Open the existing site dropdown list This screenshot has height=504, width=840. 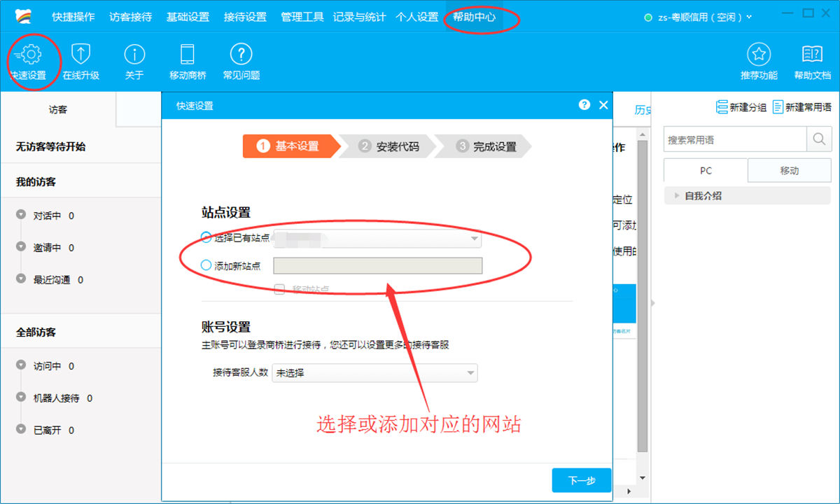click(x=377, y=239)
